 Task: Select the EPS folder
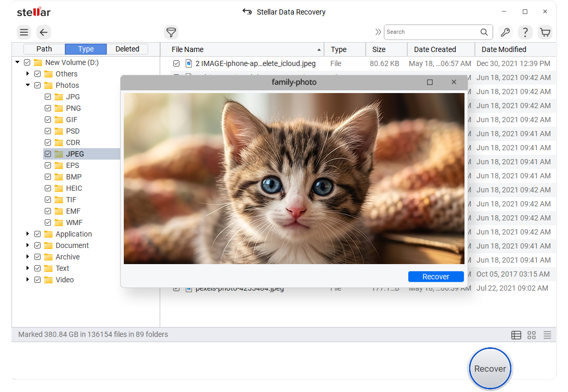[72, 165]
